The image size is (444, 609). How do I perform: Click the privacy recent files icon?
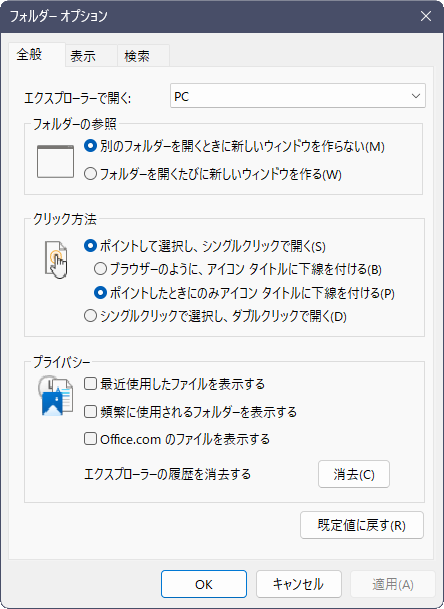56,395
